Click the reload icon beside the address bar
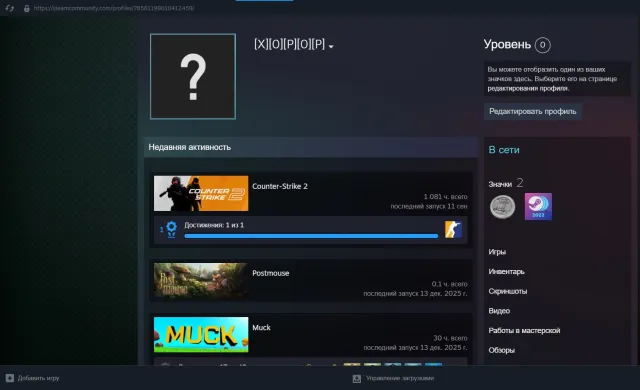This screenshot has width=640, height=390. pos(9,8)
